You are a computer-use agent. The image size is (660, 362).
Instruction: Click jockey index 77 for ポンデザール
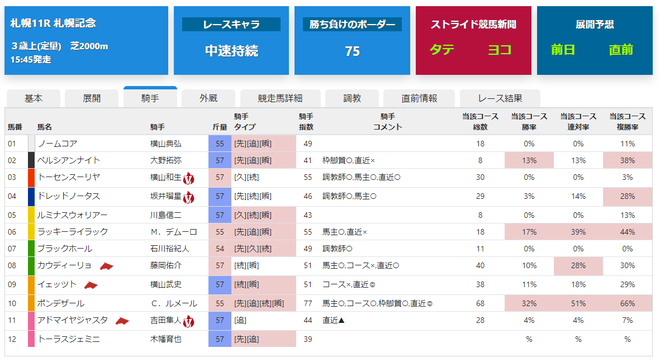[x=308, y=303]
